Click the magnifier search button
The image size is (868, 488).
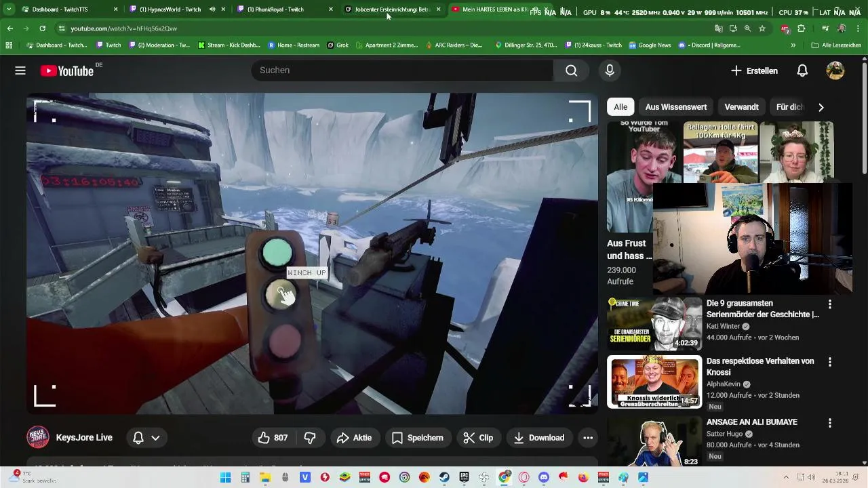[x=571, y=70]
